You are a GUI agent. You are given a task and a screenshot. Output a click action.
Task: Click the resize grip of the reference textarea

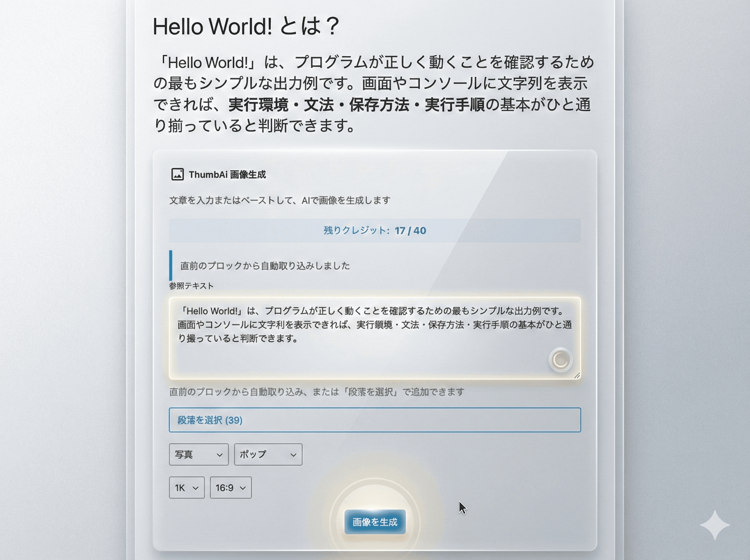pos(578,376)
